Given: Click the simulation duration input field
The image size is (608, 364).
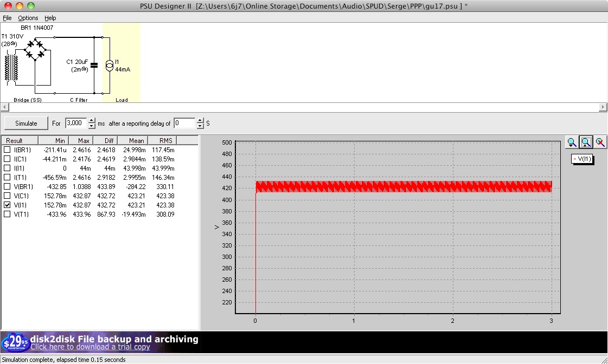Looking at the screenshot, I should 76,123.
